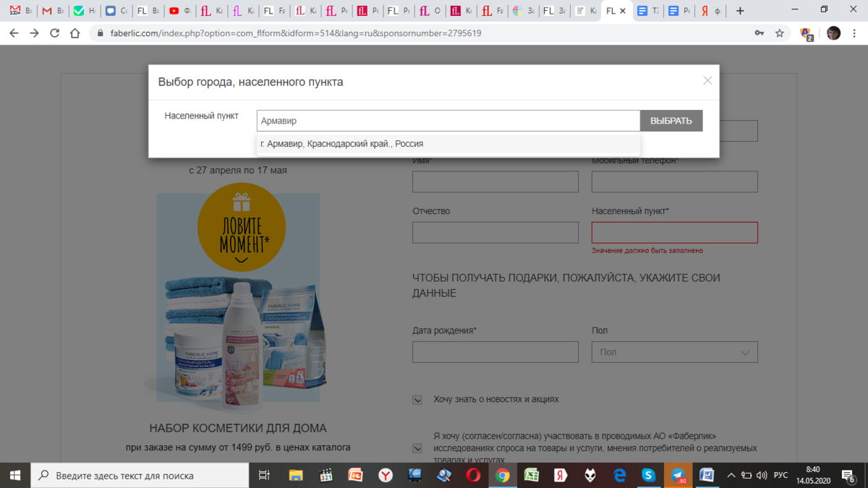Open Telegram from taskbar
868x488 pixels.
click(678, 475)
